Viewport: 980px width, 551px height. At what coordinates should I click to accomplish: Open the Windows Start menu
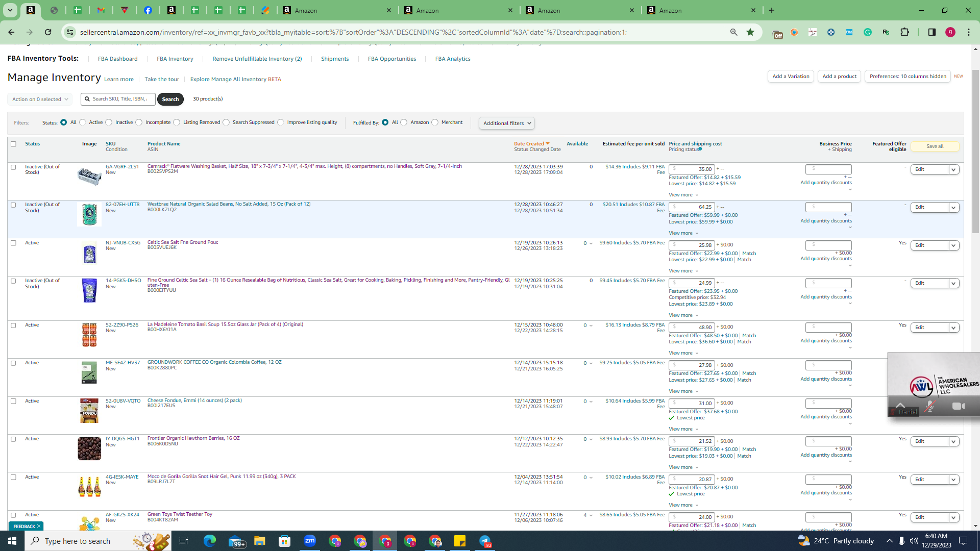click(x=12, y=541)
